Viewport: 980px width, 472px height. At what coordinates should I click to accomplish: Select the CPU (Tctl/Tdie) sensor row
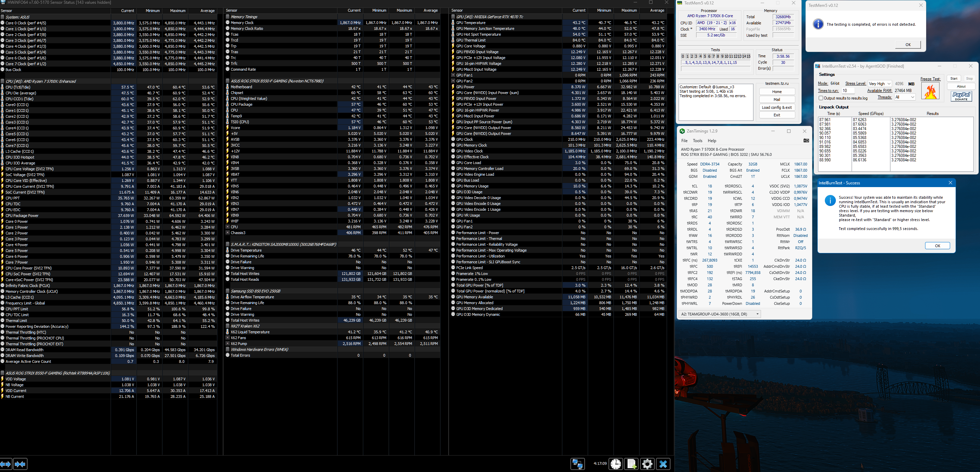(x=108, y=87)
